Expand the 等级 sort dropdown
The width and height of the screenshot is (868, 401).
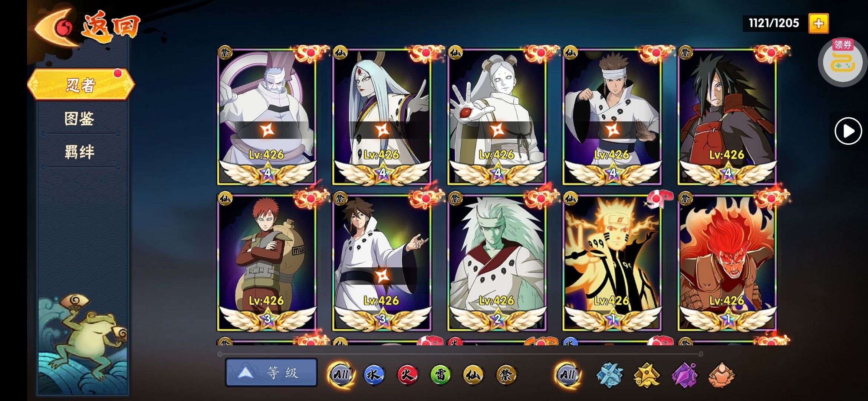point(271,372)
